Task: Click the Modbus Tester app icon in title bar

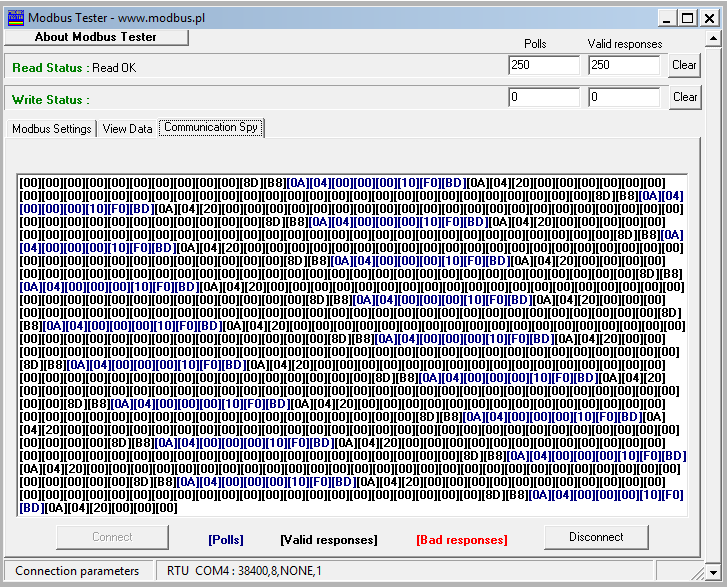Action: click(x=16, y=18)
